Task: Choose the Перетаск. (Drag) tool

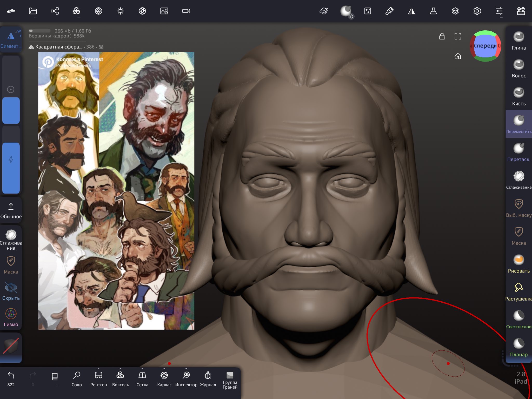Action: click(x=518, y=152)
